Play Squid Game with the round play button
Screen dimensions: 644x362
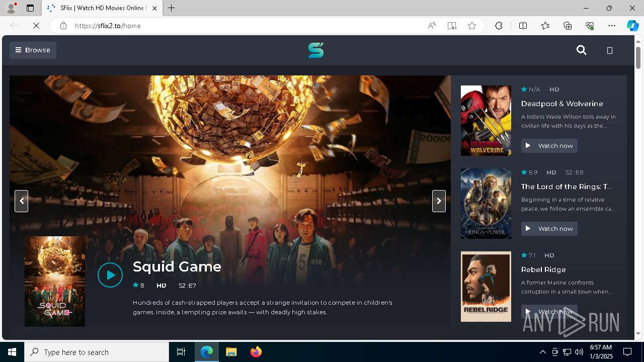coord(110,275)
